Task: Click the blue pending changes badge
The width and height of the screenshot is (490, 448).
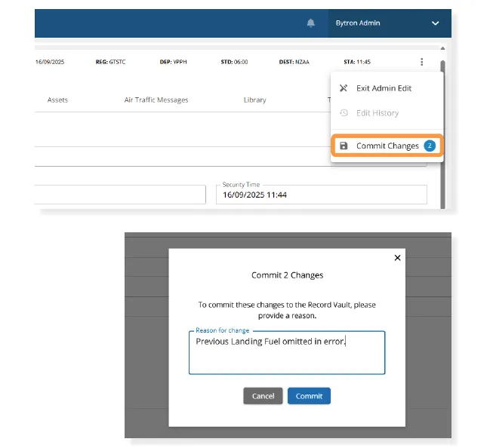Action: pos(430,146)
